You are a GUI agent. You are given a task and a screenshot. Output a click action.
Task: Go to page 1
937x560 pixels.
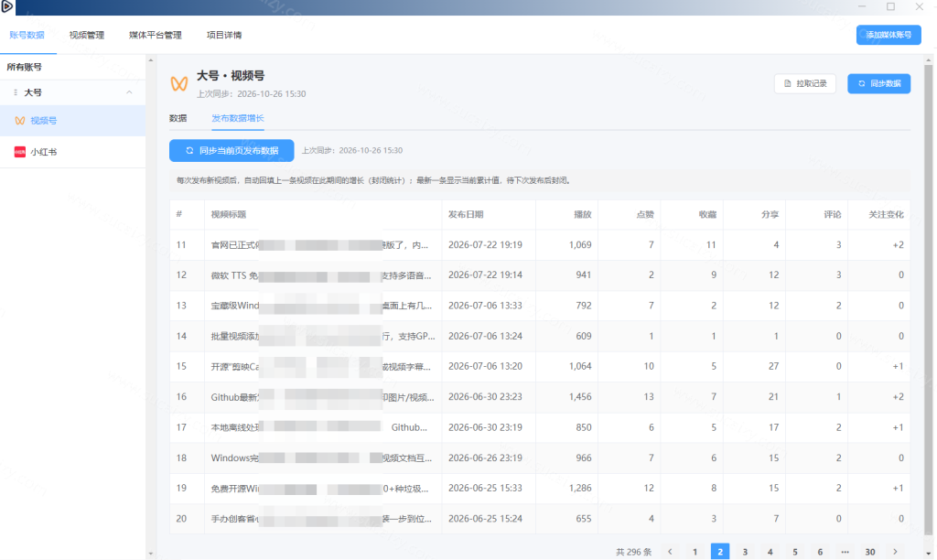pyautogui.click(x=695, y=552)
